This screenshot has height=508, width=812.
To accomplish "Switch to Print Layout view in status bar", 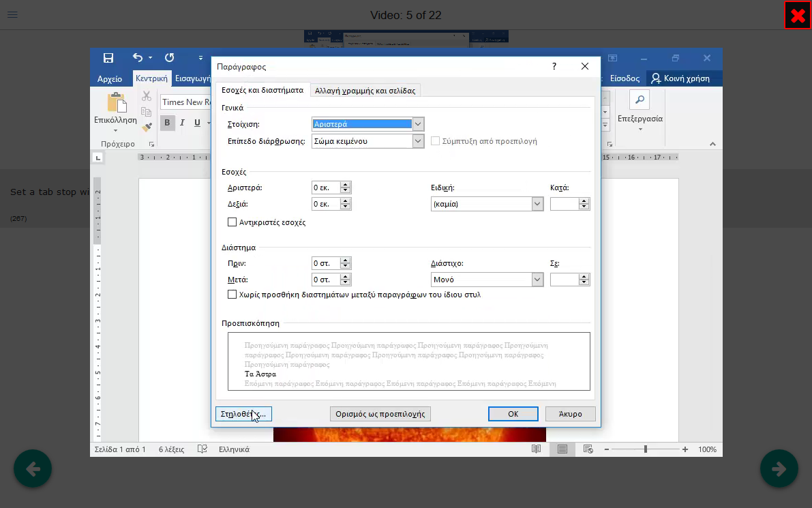I will pos(562,449).
